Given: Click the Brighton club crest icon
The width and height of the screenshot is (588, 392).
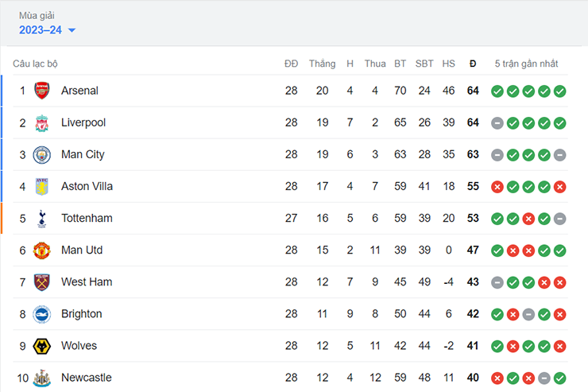Looking at the screenshot, I should coord(42,313).
